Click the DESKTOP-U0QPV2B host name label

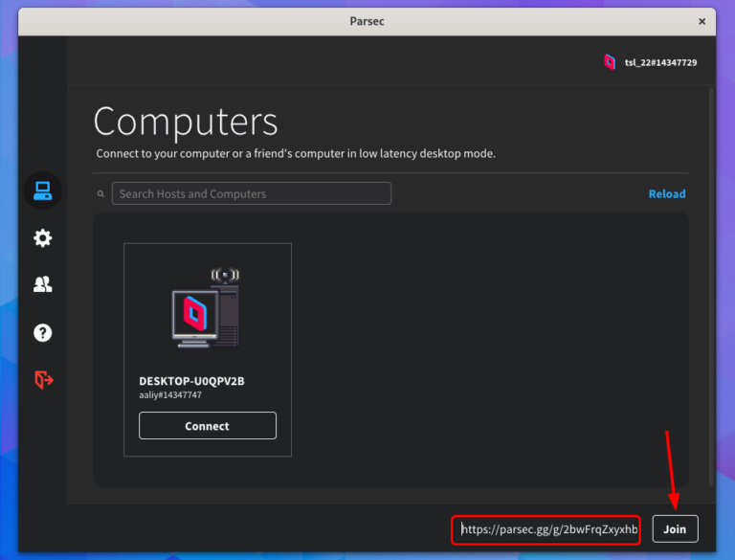point(191,381)
